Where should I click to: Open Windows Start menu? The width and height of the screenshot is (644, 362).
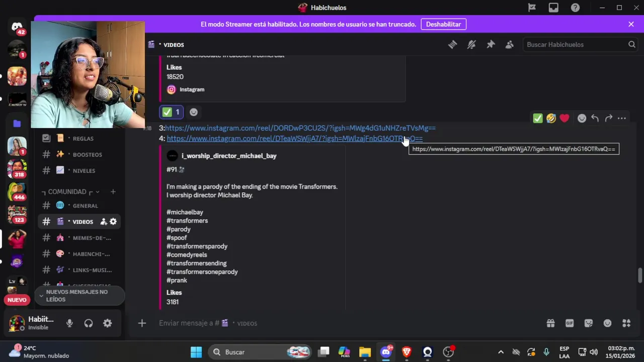pyautogui.click(x=196, y=352)
